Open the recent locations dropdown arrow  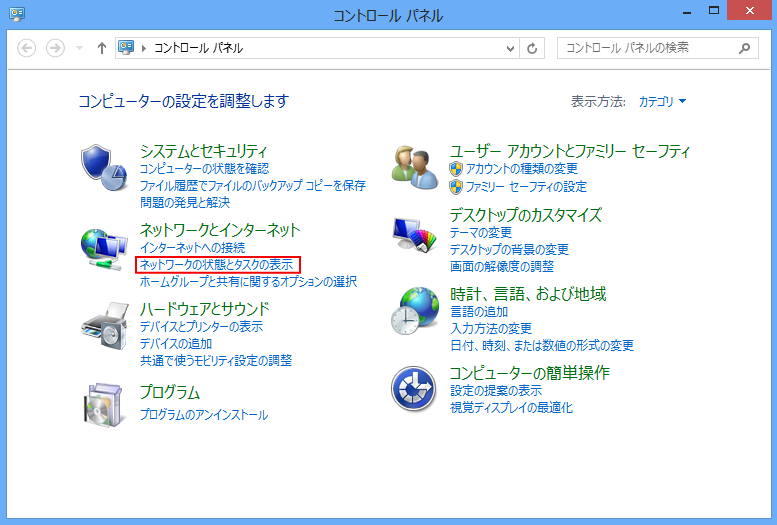[79, 48]
